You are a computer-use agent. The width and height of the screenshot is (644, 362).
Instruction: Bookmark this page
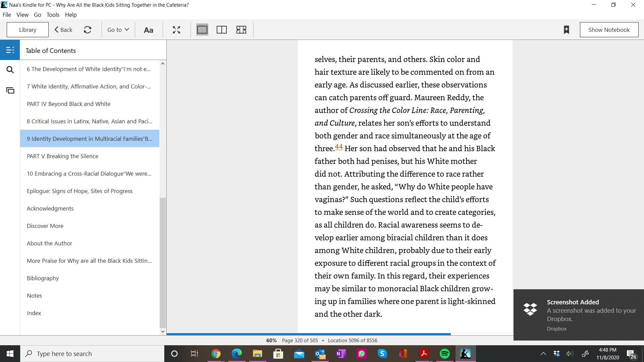(x=567, y=30)
